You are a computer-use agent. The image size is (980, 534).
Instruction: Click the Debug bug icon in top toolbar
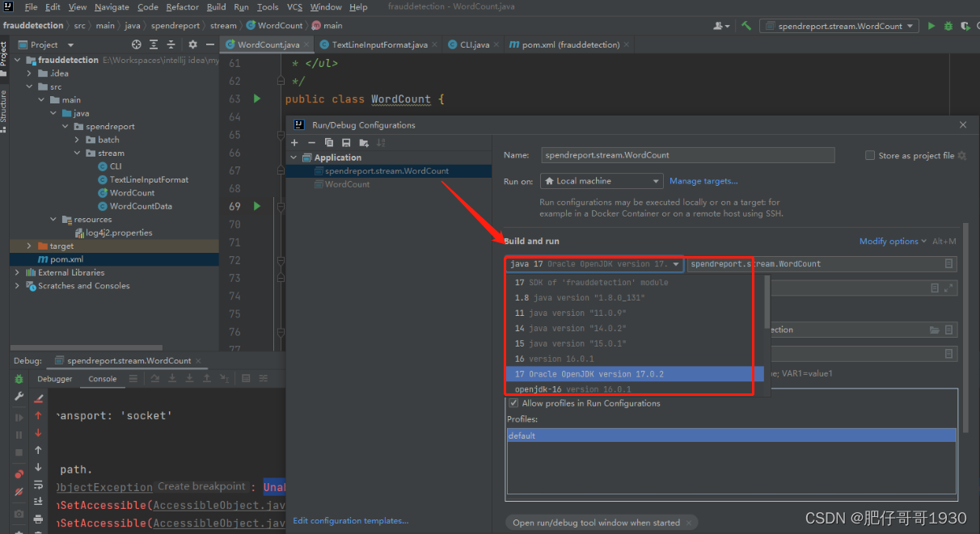[948, 26]
